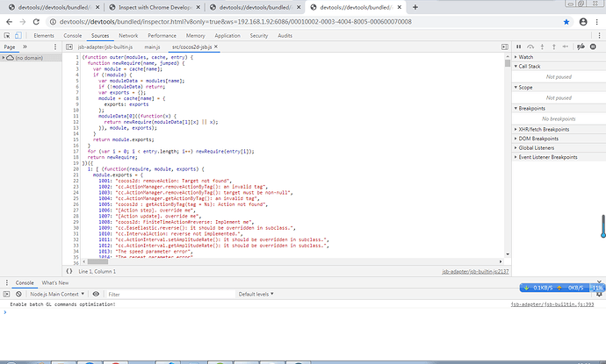
Task: Select the Page navigator tab
Action: [x=10, y=46]
